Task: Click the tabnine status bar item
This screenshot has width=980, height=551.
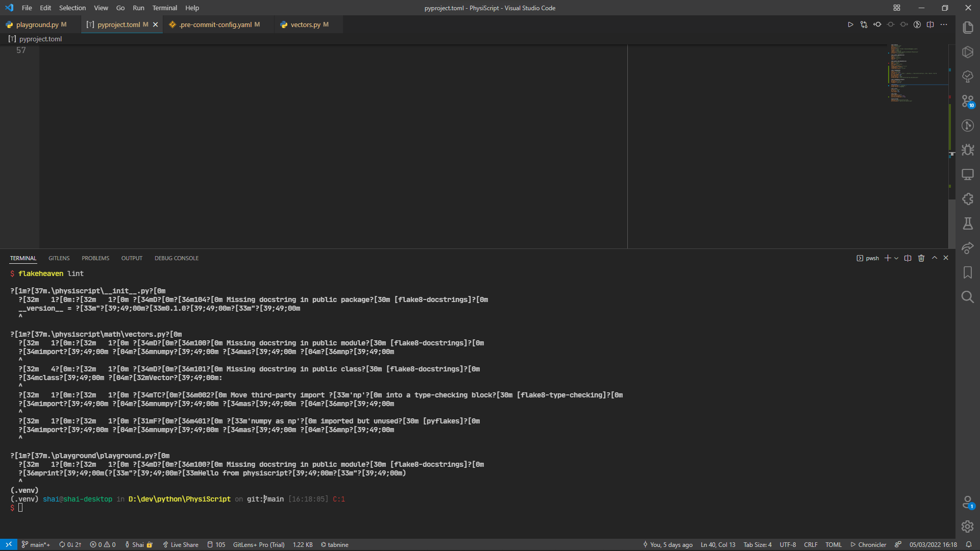Action: 335,544
